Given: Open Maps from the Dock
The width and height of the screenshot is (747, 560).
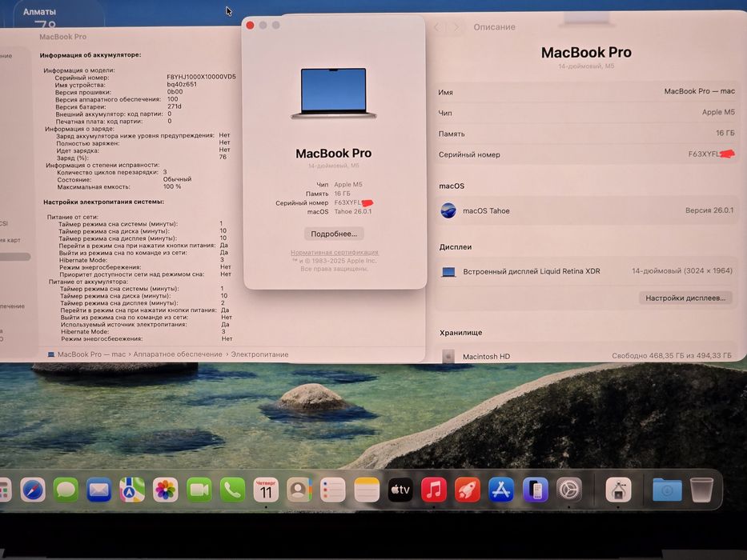Looking at the screenshot, I should point(132,490).
